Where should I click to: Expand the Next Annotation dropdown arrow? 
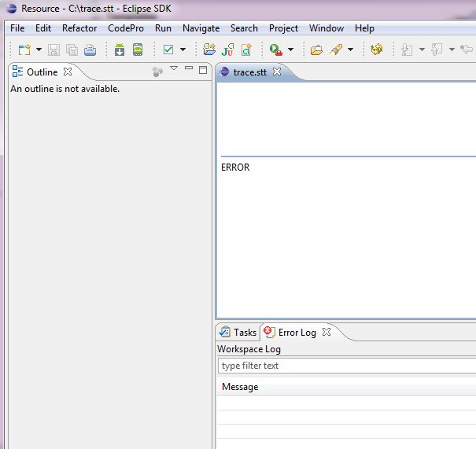coord(422,50)
